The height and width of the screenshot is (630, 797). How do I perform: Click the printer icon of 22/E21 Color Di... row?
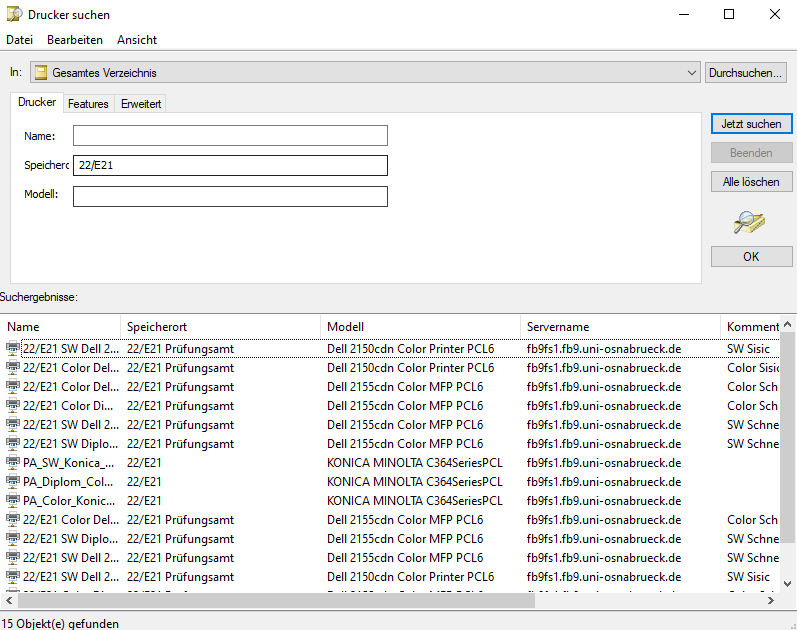click(x=13, y=406)
